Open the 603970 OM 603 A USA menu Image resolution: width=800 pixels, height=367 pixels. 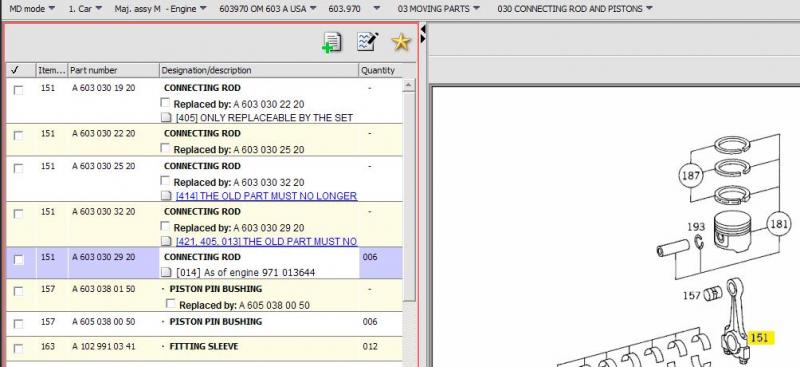coord(268,9)
